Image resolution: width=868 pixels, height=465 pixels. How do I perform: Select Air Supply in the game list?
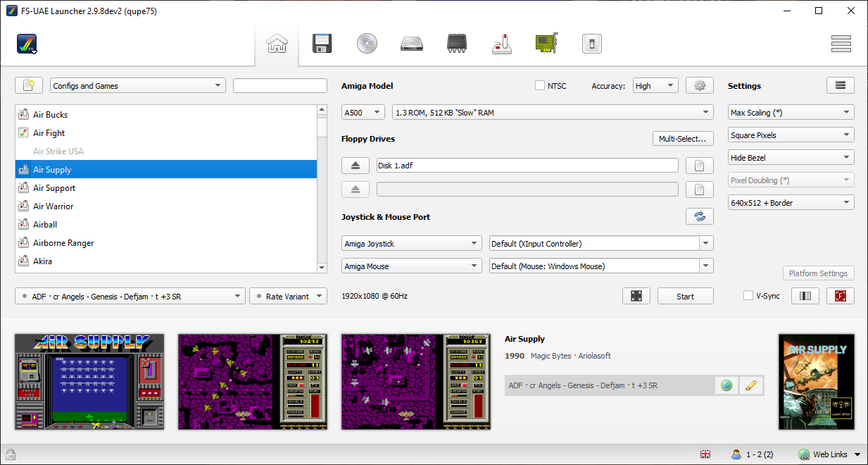tap(166, 170)
